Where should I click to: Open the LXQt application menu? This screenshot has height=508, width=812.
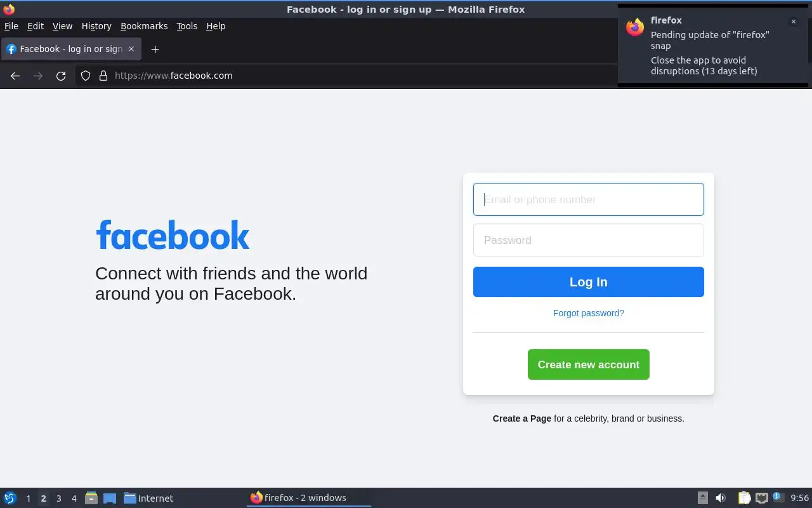pyautogui.click(x=10, y=498)
